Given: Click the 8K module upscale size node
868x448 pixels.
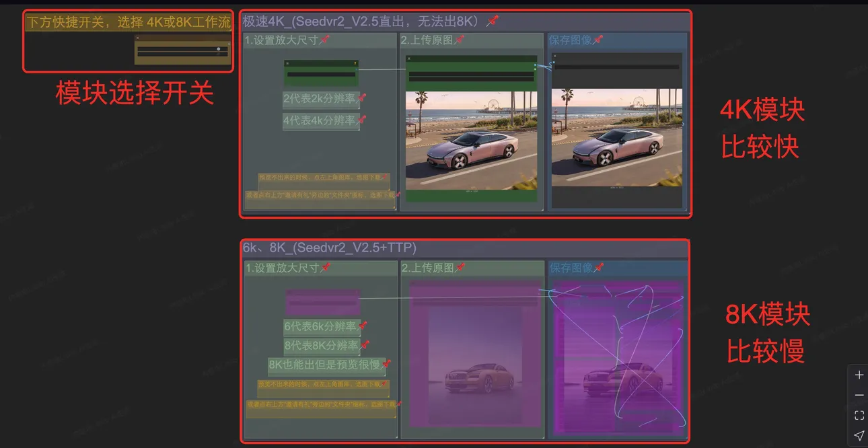Looking at the screenshot, I should click(x=322, y=302).
